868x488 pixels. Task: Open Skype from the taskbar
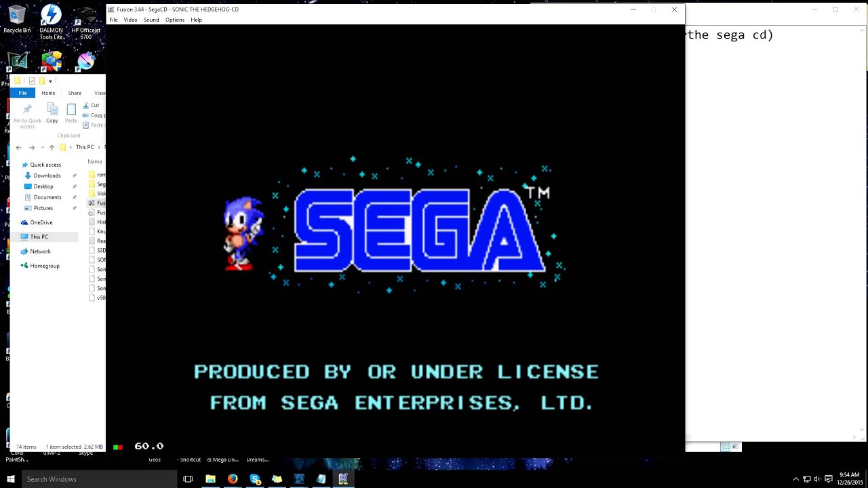point(255,479)
